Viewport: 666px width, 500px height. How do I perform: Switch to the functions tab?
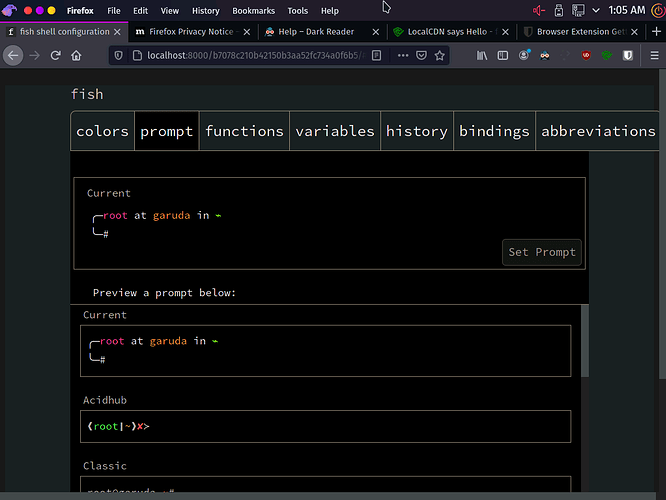(x=244, y=131)
